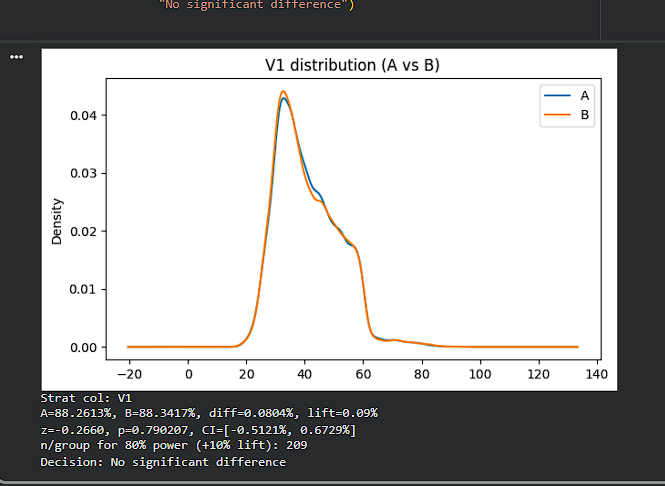The height and width of the screenshot is (486, 665).
Task: Click the x-axis tick label 100
Action: click(x=480, y=374)
